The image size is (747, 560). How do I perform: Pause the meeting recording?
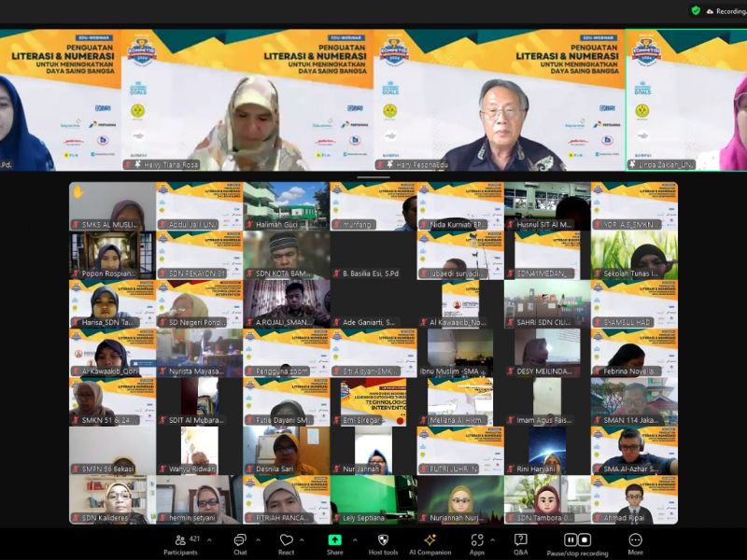pyautogui.click(x=571, y=539)
